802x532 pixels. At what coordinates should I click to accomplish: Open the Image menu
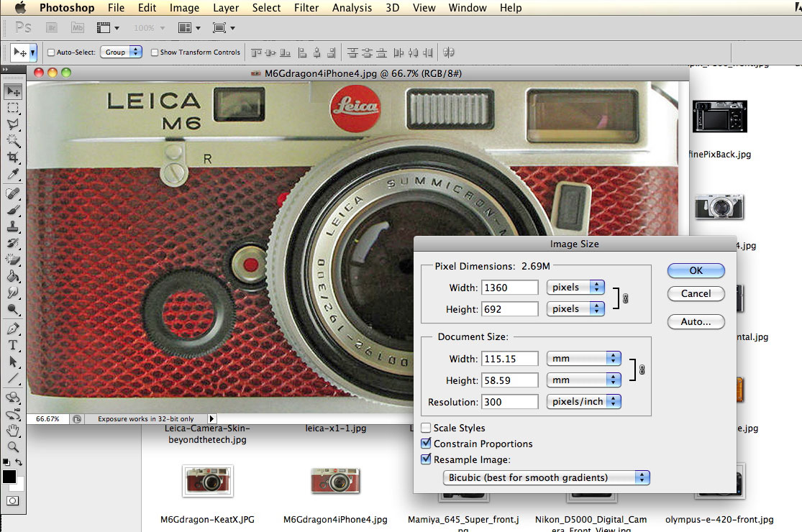(184, 8)
